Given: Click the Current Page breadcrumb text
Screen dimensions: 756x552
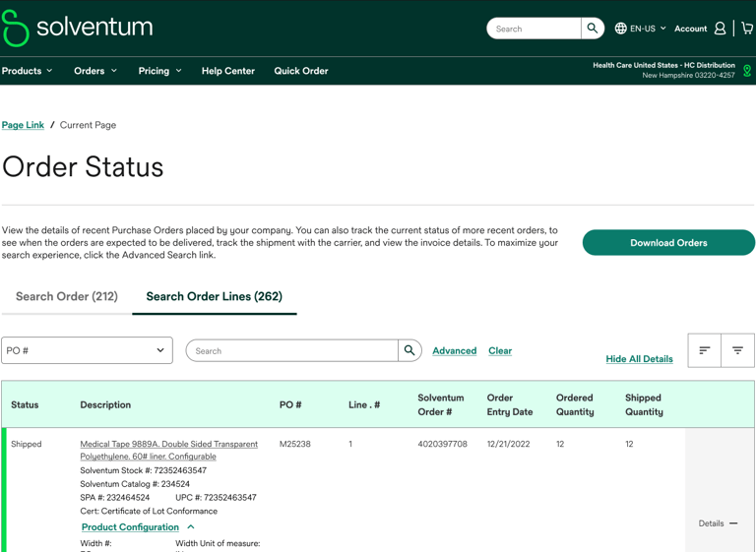Looking at the screenshot, I should click(88, 125).
